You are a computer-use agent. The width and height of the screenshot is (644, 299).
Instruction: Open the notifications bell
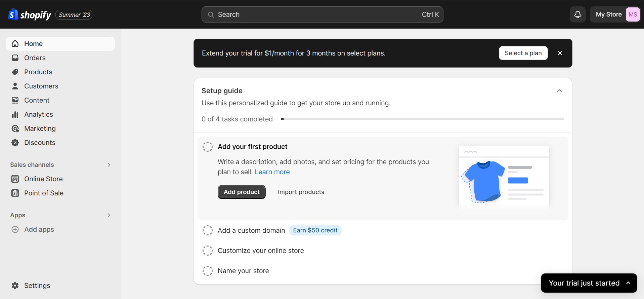pos(578,14)
